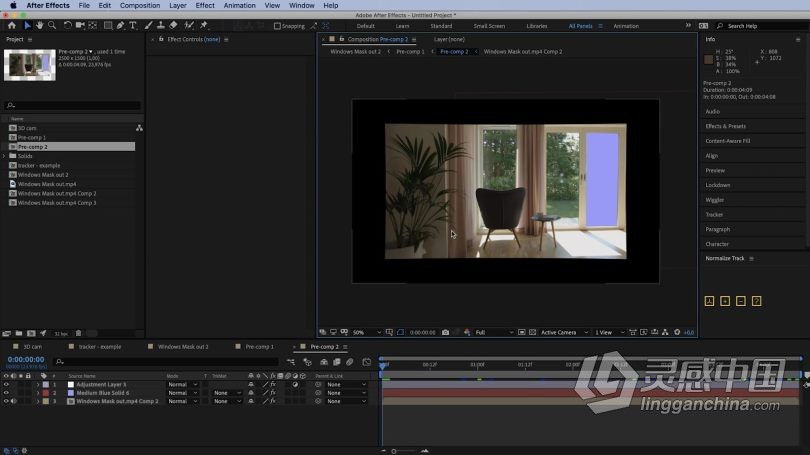Enable Frame Blending icon in timeline
This screenshot has width=810, height=455.
(337, 362)
